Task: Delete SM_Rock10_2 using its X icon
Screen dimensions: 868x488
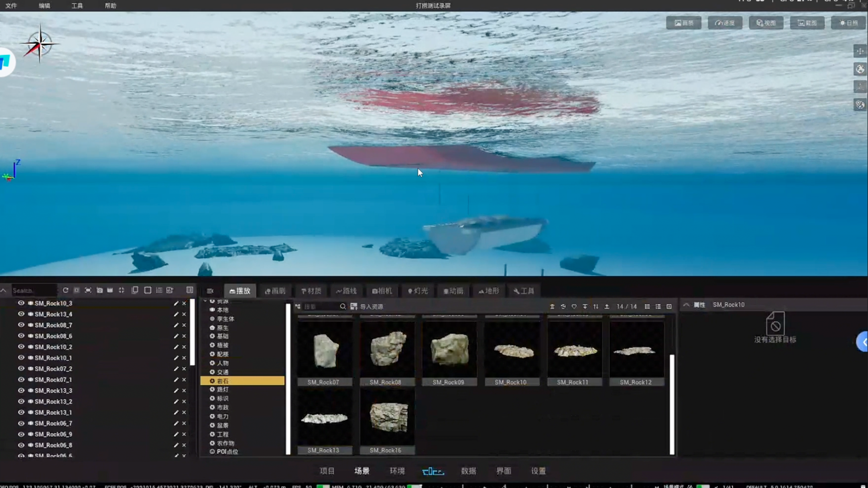Action: [x=184, y=347]
